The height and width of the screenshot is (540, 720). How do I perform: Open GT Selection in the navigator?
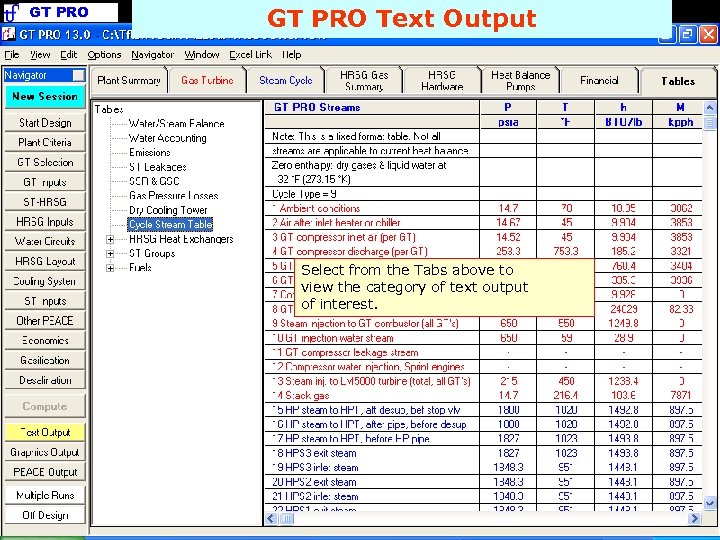tap(45, 163)
